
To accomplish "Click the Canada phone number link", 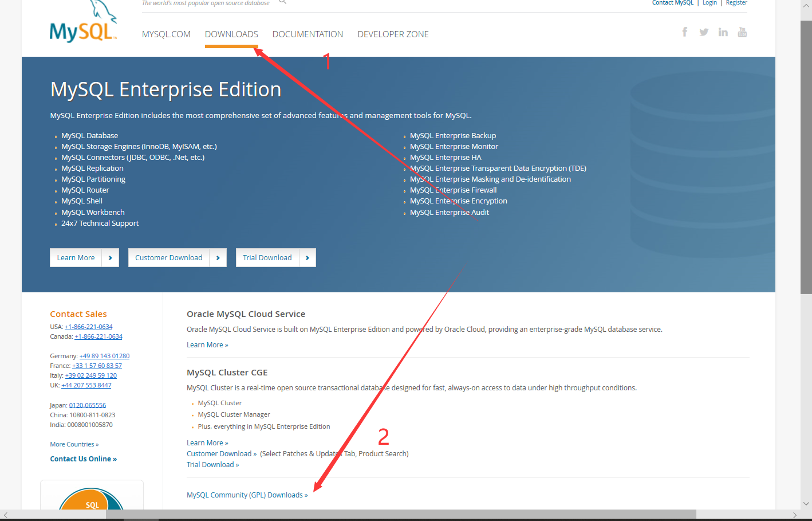I will point(98,336).
